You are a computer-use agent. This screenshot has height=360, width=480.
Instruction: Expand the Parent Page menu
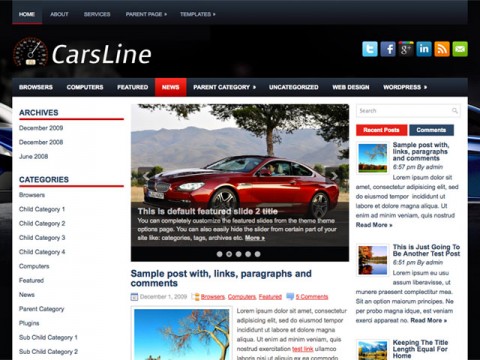tap(146, 14)
